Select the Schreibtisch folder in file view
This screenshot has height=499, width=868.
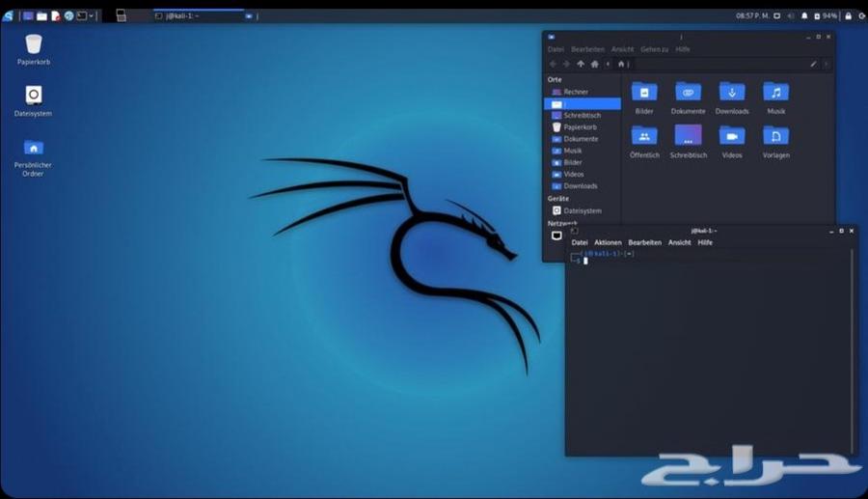[x=688, y=142]
